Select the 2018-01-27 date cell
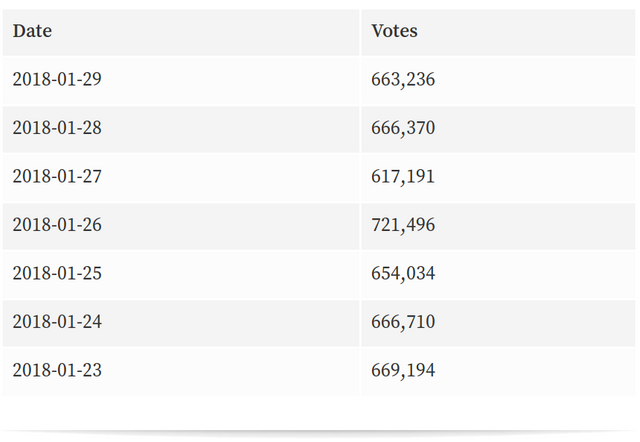This screenshot has width=640, height=442. pos(181,178)
